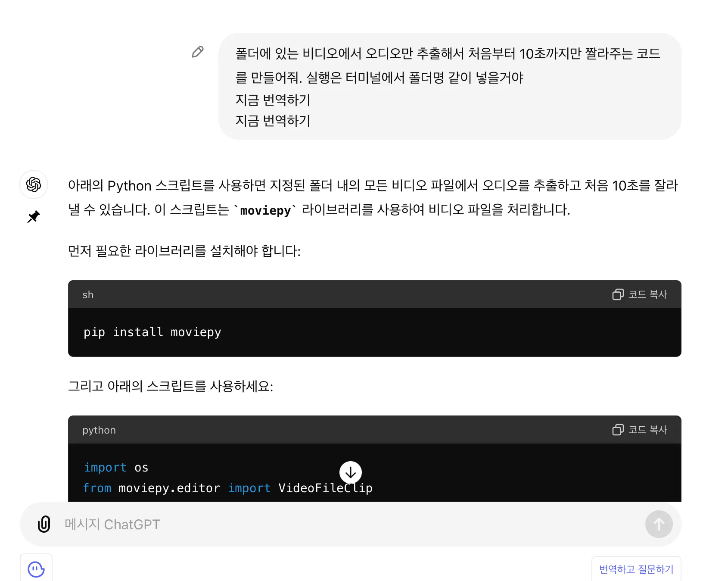Click the text 먼저 필요한 라이브러리를 설치해야 합니다
Viewport: 728px width, 581px height.
coord(184,251)
